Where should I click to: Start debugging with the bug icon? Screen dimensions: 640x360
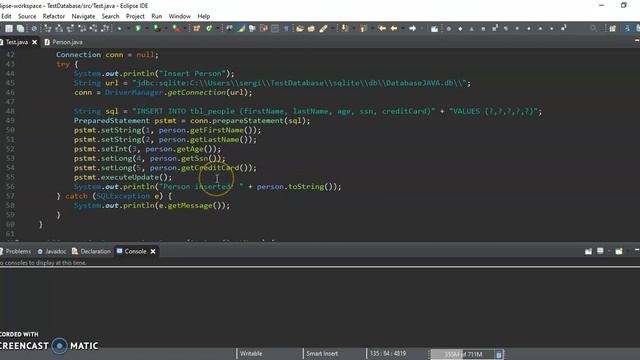pyautogui.click(x=120, y=29)
